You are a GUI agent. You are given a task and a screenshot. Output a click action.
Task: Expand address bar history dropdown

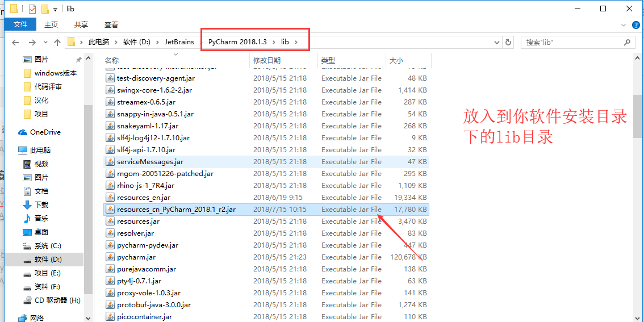[x=496, y=42]
